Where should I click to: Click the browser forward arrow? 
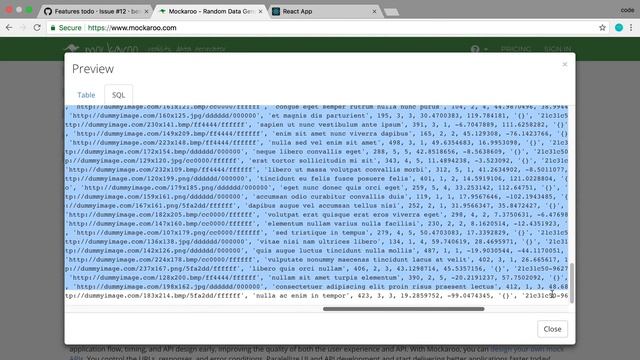23,28
